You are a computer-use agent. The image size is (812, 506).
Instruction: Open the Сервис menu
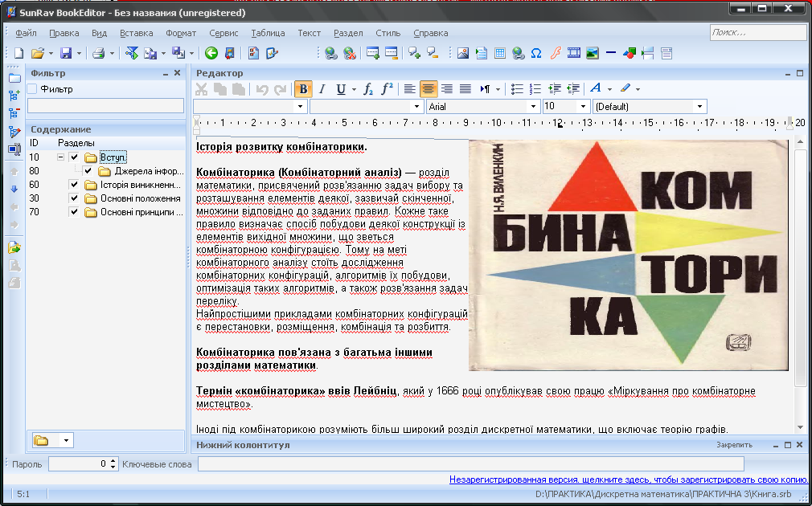tap(224, 33)
